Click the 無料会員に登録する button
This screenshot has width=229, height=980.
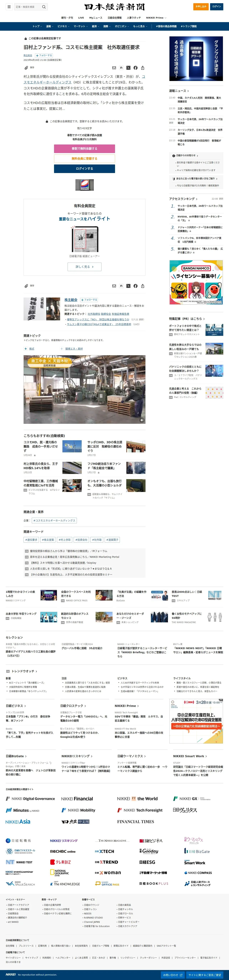85,159
